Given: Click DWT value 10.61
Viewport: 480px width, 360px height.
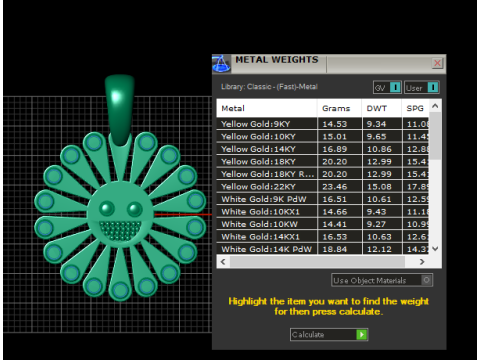Looking at the screenshot, I should 379,199.
